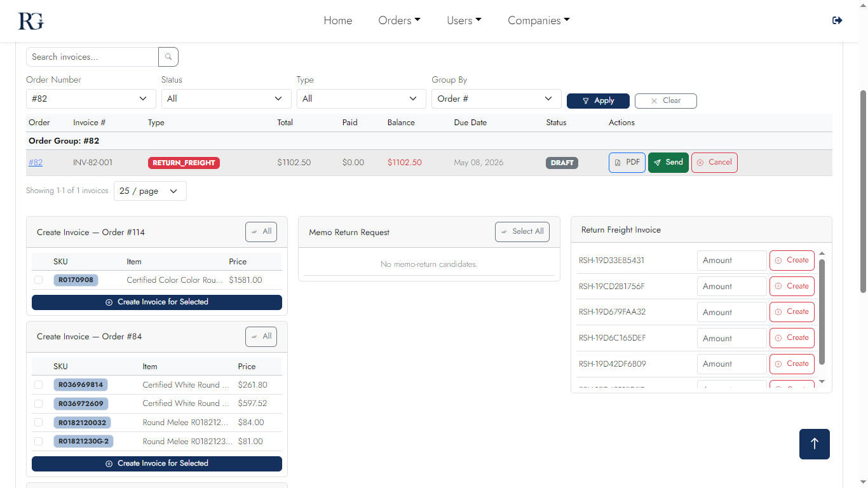Open the Status filter dropdown
Image resolution: width=868 pixels, height=488 pixels.
coord(226,98)
